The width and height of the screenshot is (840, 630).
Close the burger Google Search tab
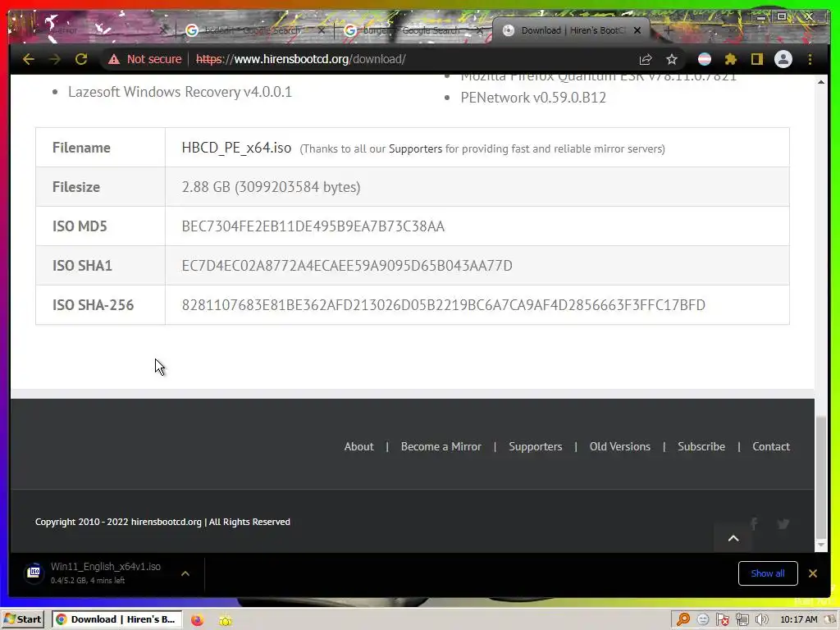(x=480, y=30)
